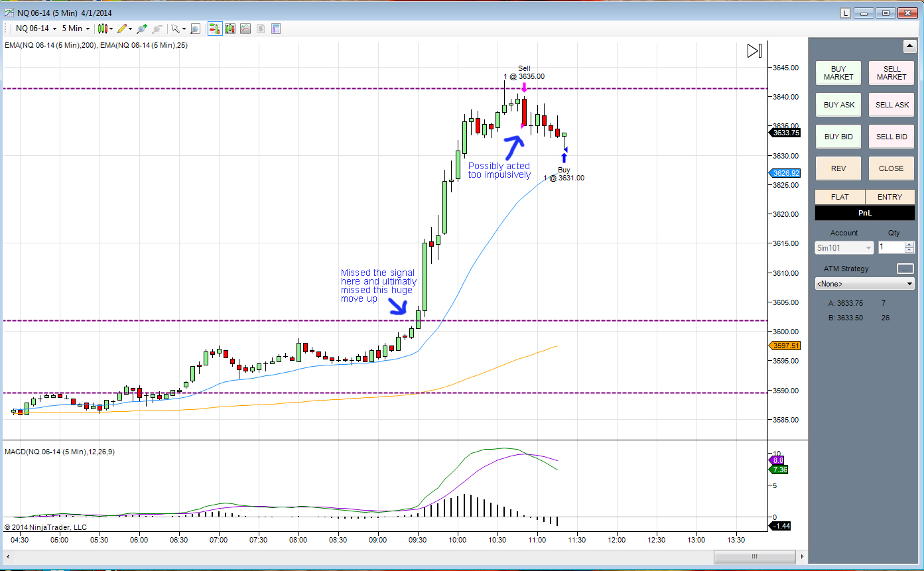
Task: Click the BUY BID button
Action: [x=838, y=137]
